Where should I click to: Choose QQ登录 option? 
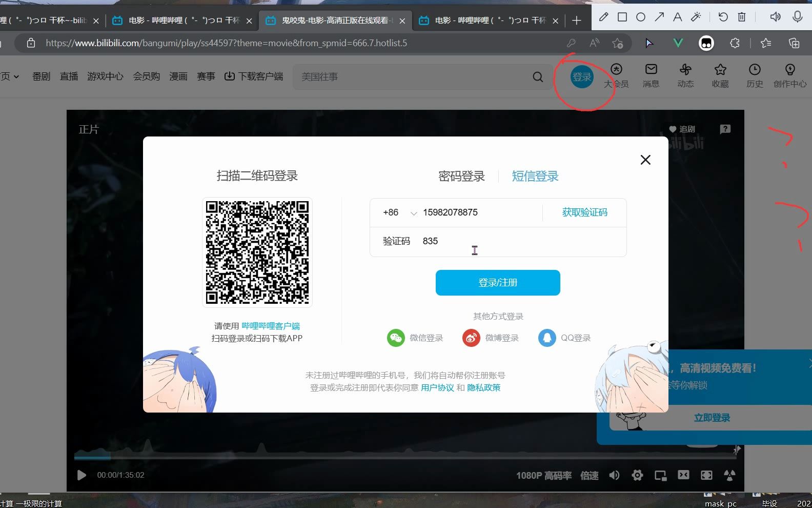coord(564,338)
